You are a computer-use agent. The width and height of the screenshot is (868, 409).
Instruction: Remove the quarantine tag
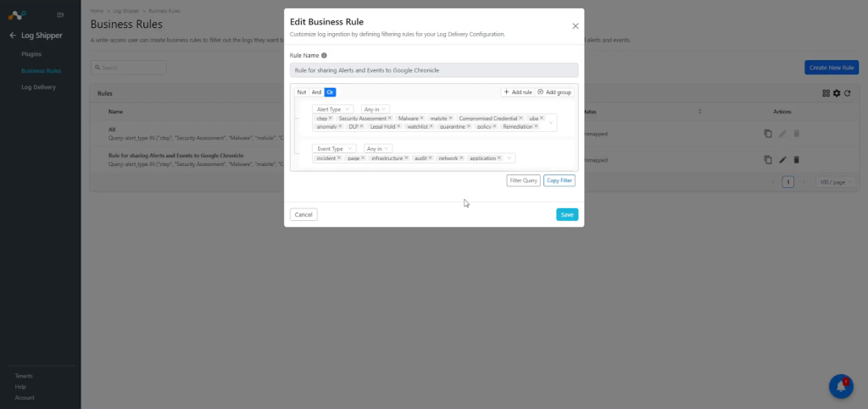[x=468, y=126]
